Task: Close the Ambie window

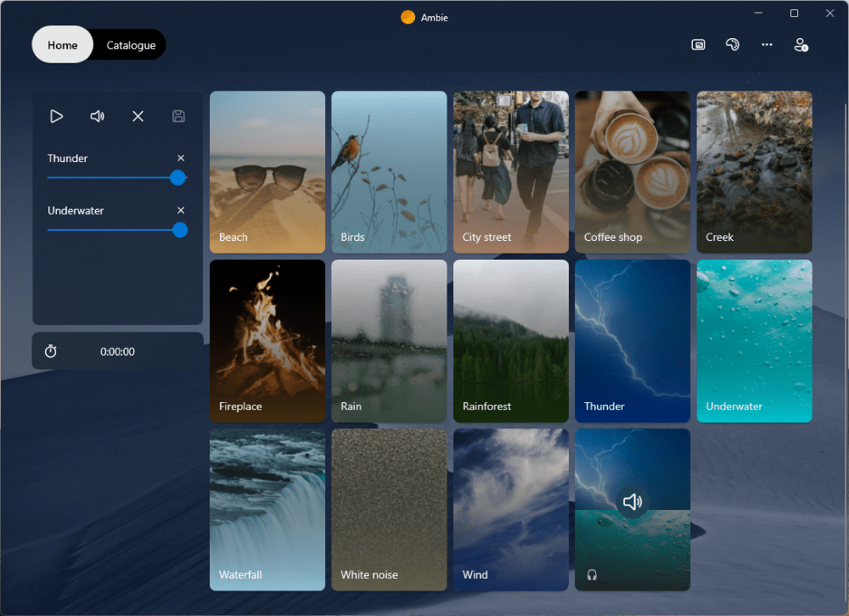Action: coord(830,13)
